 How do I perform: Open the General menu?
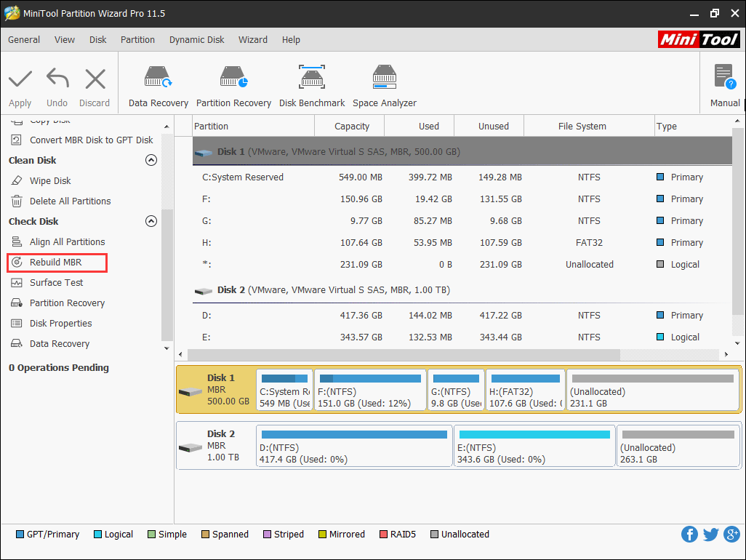coord(24,40)
